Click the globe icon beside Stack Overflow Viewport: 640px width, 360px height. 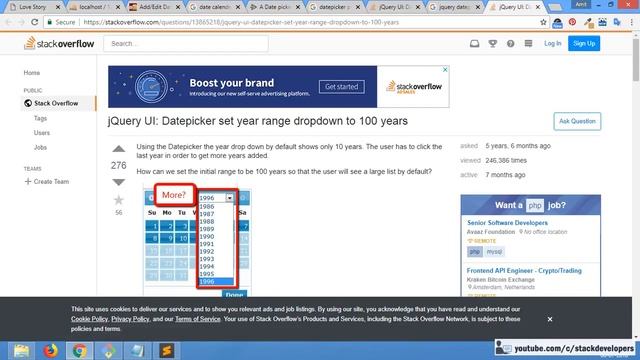point(28,103)
